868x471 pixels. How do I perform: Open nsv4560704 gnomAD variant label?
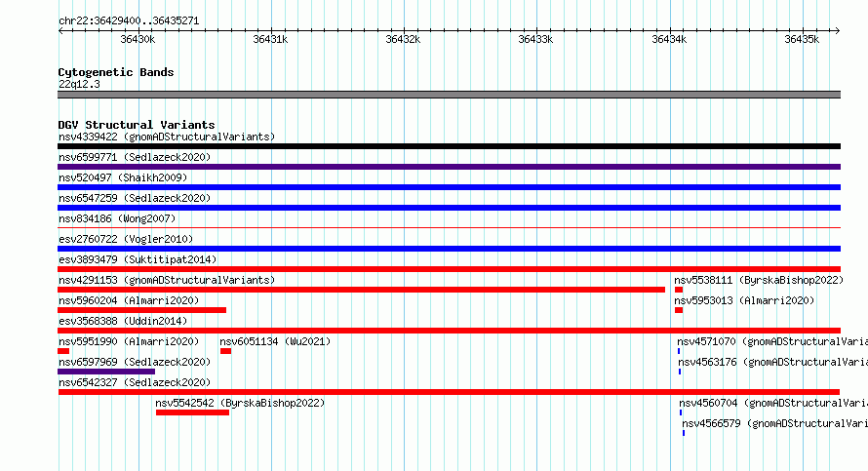(773, 403)
